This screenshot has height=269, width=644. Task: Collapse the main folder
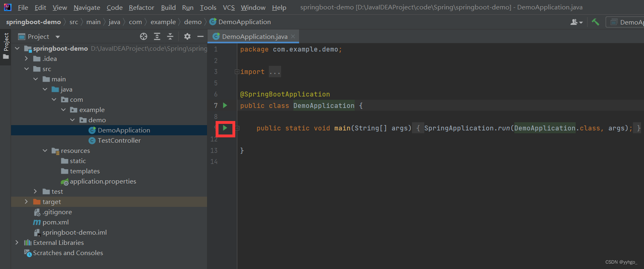click(36, 79)
